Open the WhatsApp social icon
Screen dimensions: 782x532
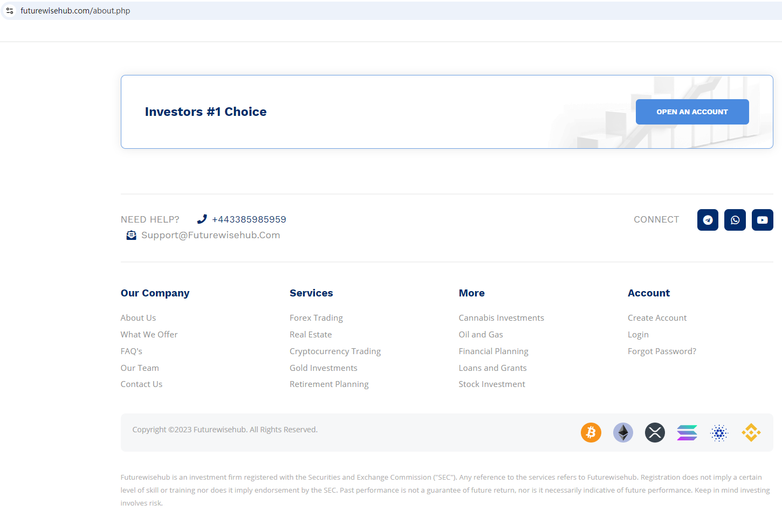(x=735, y=220)
